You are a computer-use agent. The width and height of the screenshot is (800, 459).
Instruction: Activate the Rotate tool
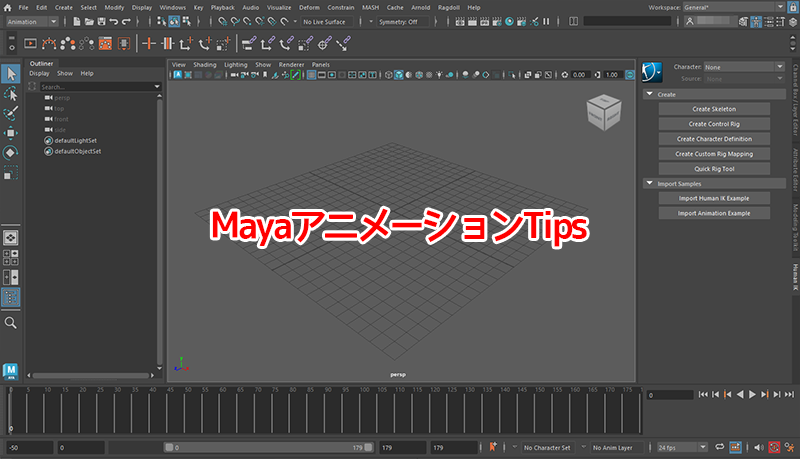tap(11, 152)
